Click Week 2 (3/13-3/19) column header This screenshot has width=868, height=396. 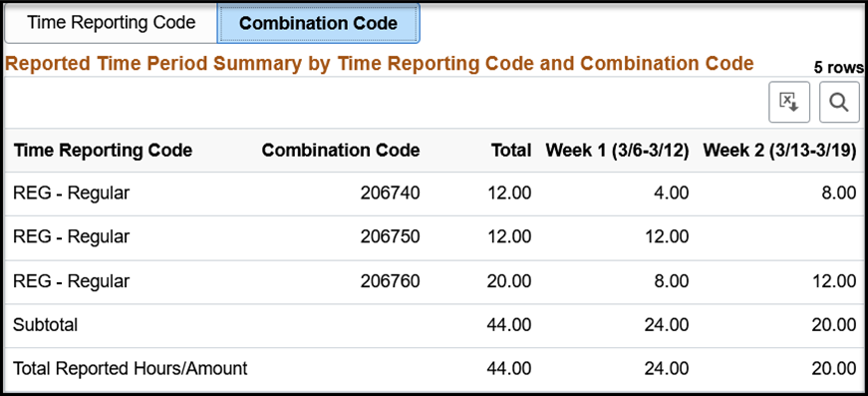779,150
